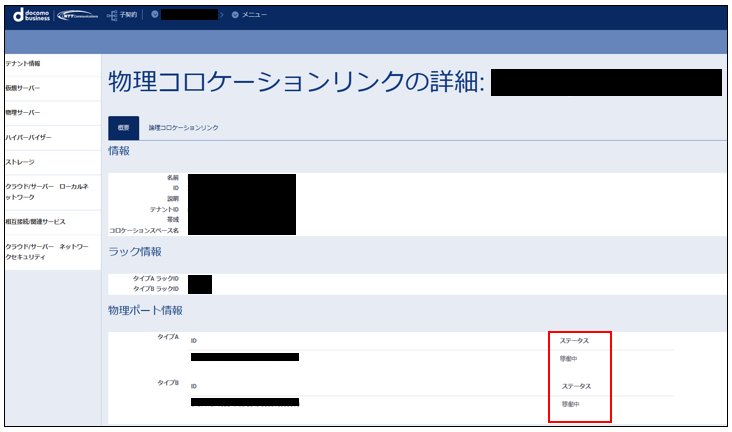Select the 概要 tab

123,128
